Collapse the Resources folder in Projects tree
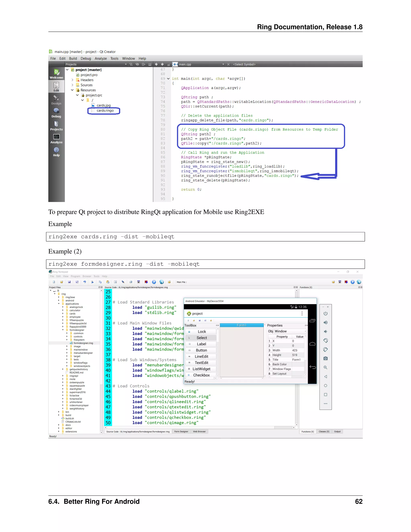This screenshot has width=411, height=532. 72,90
